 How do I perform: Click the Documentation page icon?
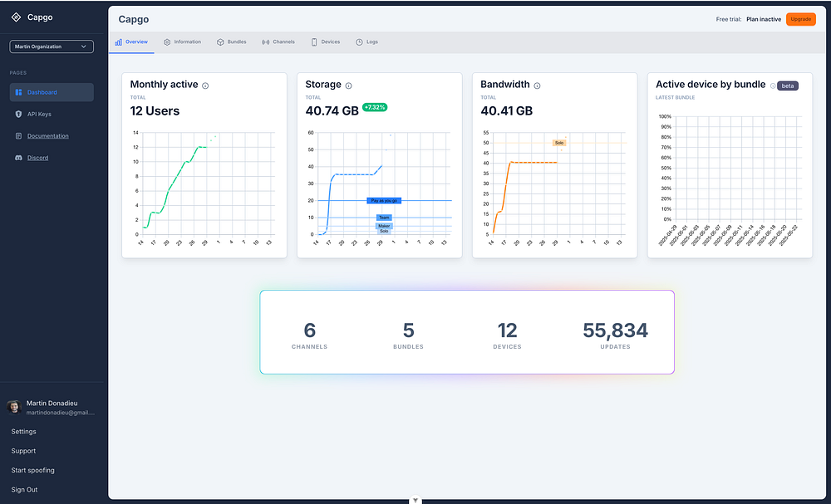pos(18,136)
